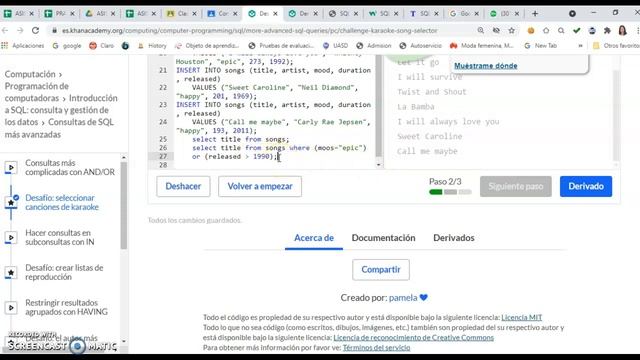Click star icon beside crear listas de reproducción
Viewport: 640px width, 360px height.
(11, 272)
